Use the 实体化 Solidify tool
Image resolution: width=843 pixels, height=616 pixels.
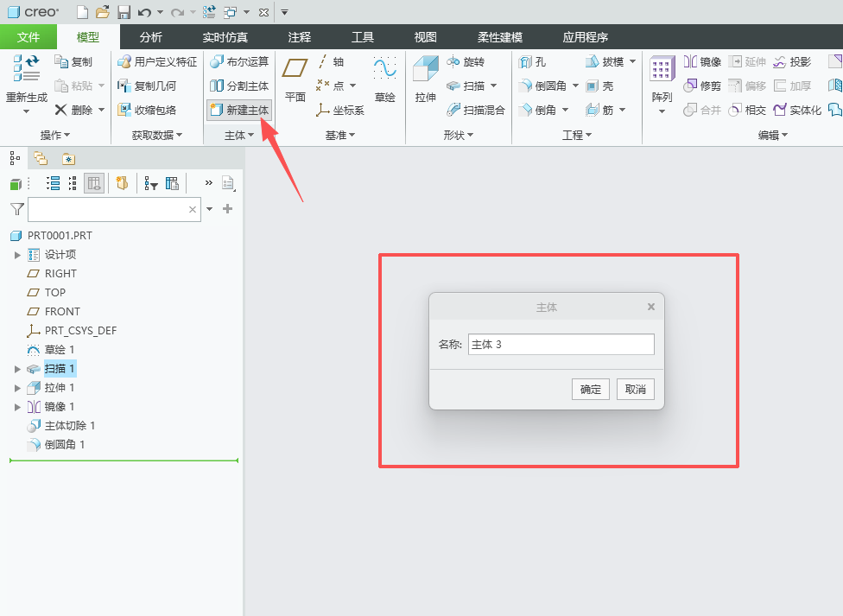[x=797, y=110]
